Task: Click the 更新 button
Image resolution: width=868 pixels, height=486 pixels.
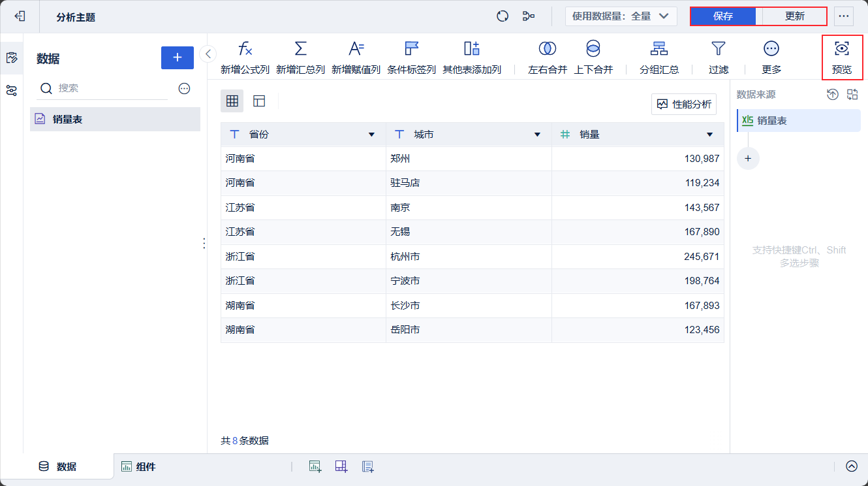Action: 794,16
